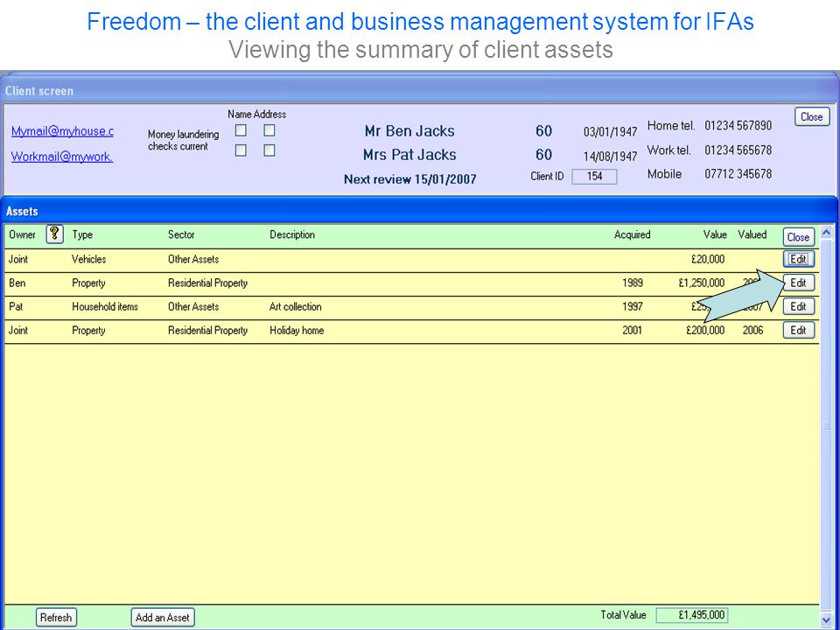840x630 pixels.
Task: Click the Holiday home description
Action: (297, 330)
